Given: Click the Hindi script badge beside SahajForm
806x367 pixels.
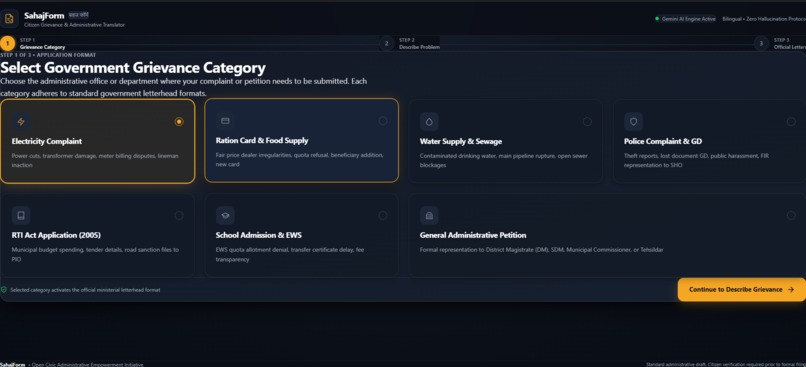Looking at the screenshot, I should tap(79, 15).
